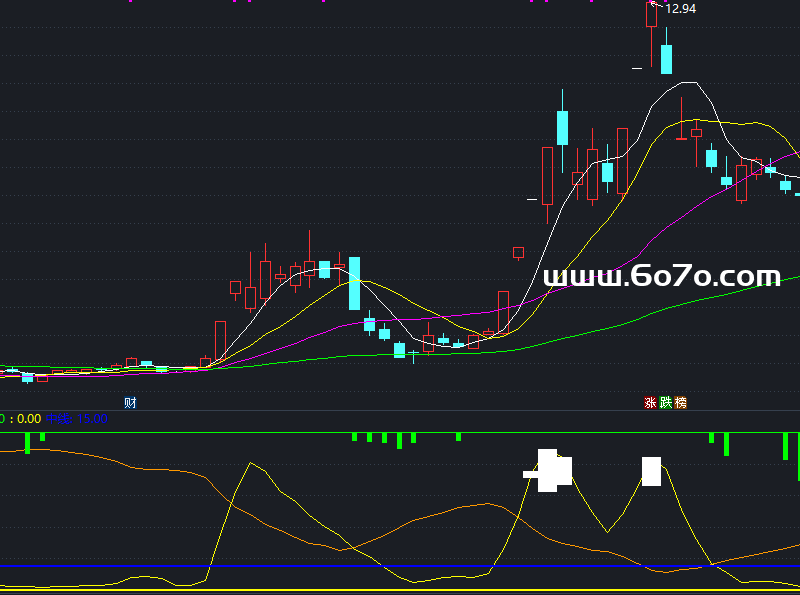Open the green "跌" icon
This screenshot has height=595, width=800.
(x=665, y=403)
